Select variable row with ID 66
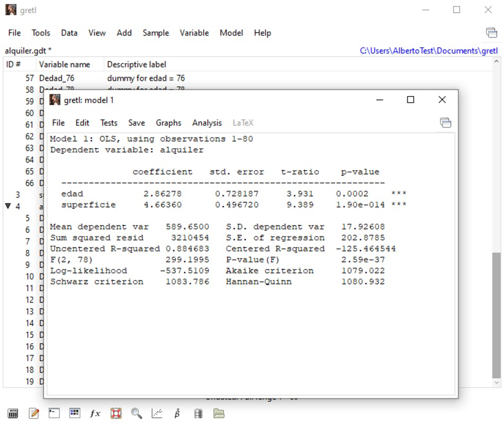The width and height of the screenshot is (504, 425). pyautogui.click(x=23, y=183)
